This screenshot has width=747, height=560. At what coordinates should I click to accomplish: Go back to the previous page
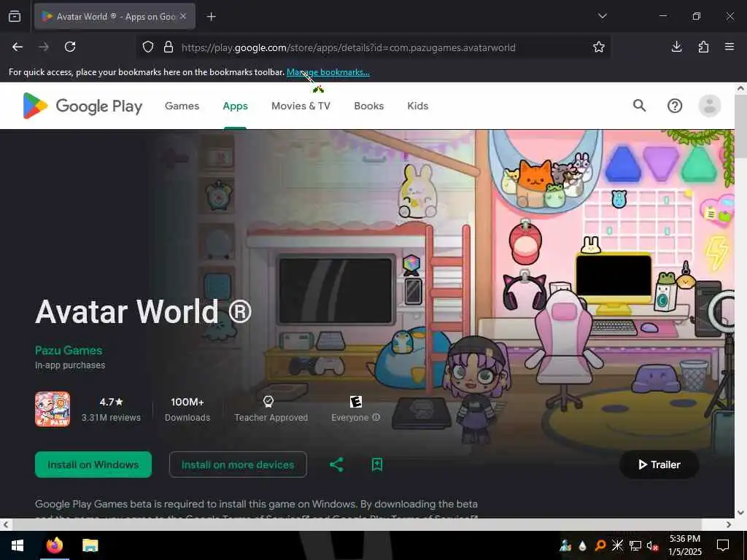18,47
